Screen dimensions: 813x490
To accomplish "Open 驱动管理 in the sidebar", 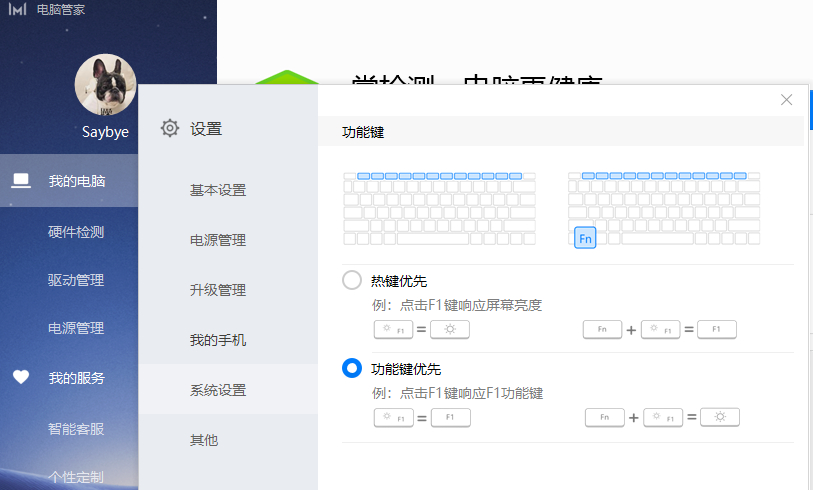I will pyautogui.click(x=76, y=280).
